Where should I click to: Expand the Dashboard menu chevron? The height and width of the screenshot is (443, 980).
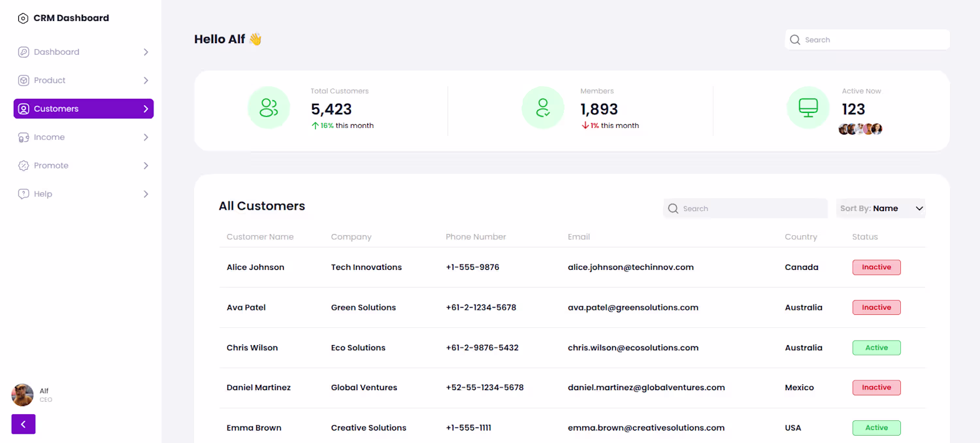(146, 52)
